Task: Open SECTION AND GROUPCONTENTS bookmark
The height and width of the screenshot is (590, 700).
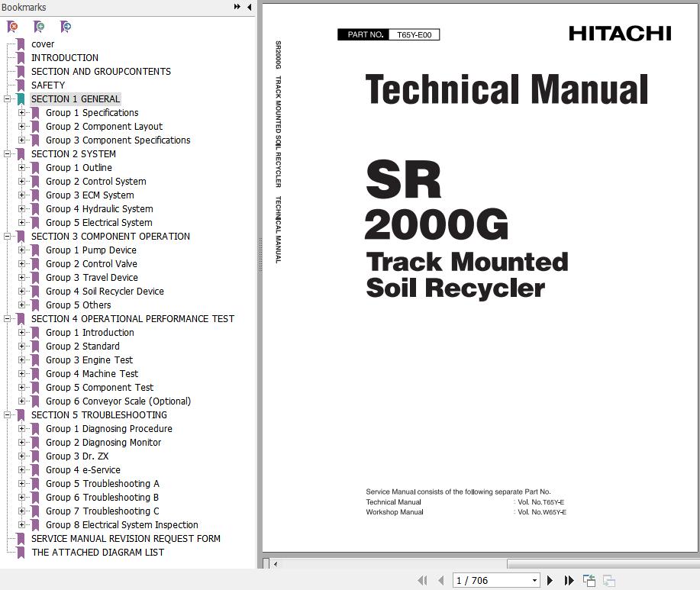Action: [101, 72]
